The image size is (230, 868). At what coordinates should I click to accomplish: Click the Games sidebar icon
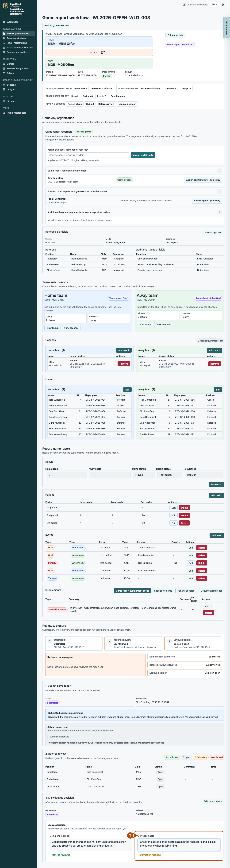pyautogui.click(x=4, y=64)
